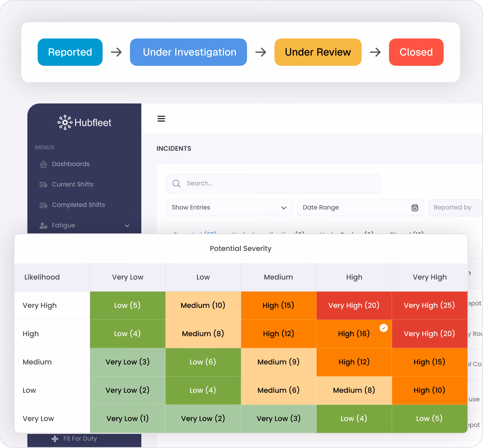The width and height of the screenshot is (483, 448).
Task: Open the Reported by dropdown
Action: (455, 208)
